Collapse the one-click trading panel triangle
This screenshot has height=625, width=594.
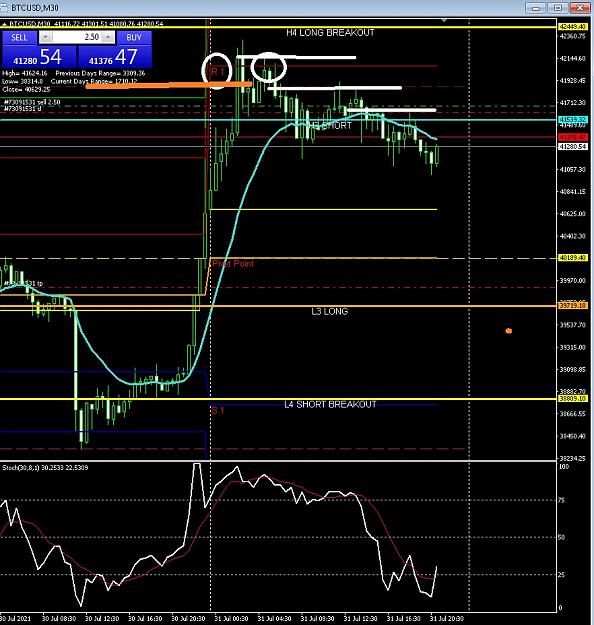[x=4, y=24]
